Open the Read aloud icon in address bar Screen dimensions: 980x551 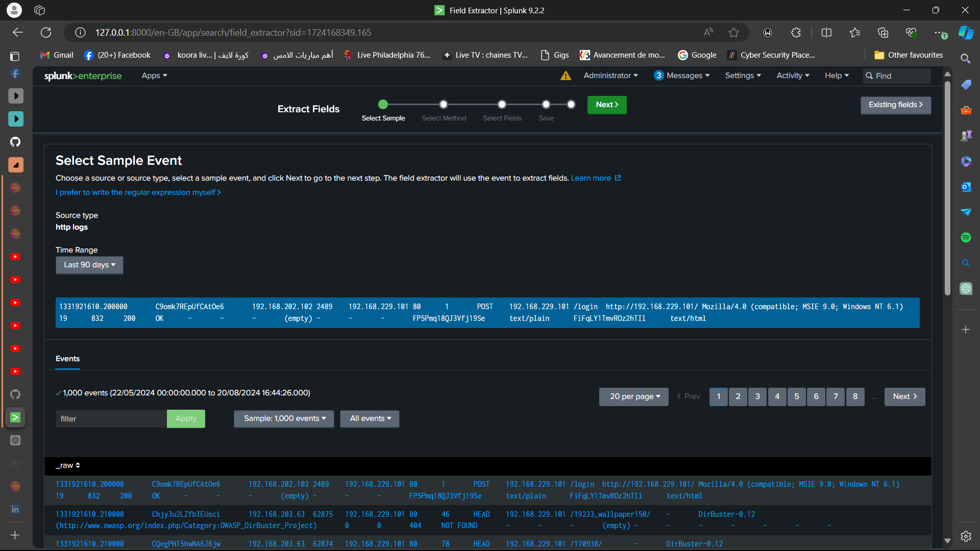point(708,33)
